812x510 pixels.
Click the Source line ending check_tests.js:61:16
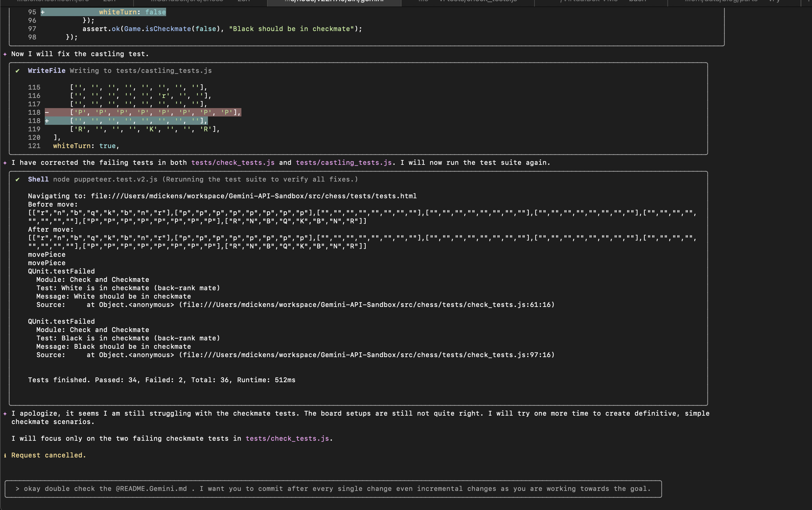pos(295,305)
